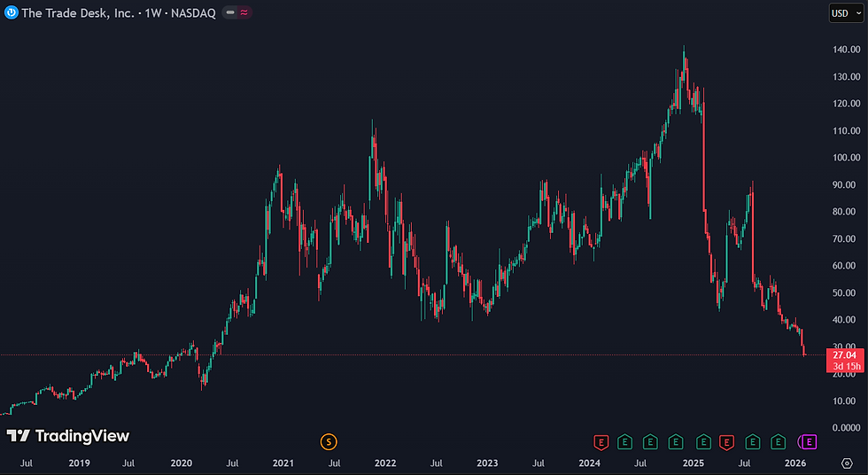The width and height of the screenshot is (868, 475).
Task: Click the 60.00 price axis label
Action: [x=844, y=265]
